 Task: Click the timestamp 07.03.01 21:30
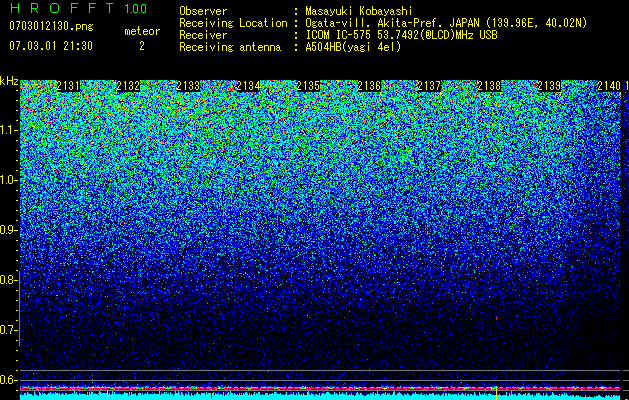[51, 46]
